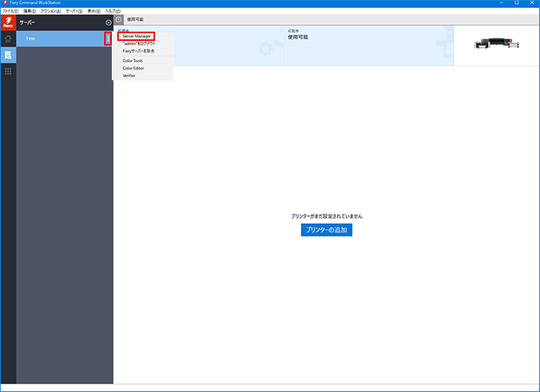Open the clock icon beside 使用可能
Viewport: 540px width, 392px height.
pyautogui.click(x=119, y=19)
